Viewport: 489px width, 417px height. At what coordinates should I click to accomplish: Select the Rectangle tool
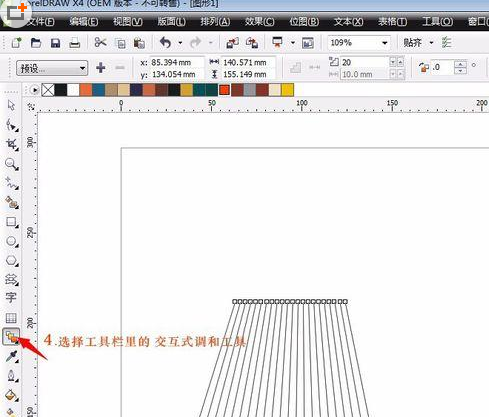click(x=12, y=222)
